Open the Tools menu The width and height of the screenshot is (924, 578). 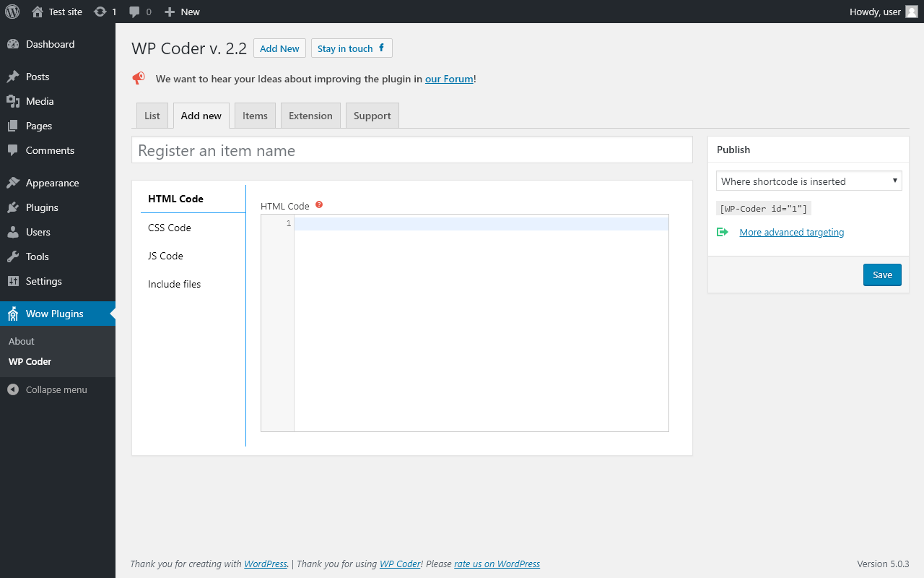click(58, 256)
